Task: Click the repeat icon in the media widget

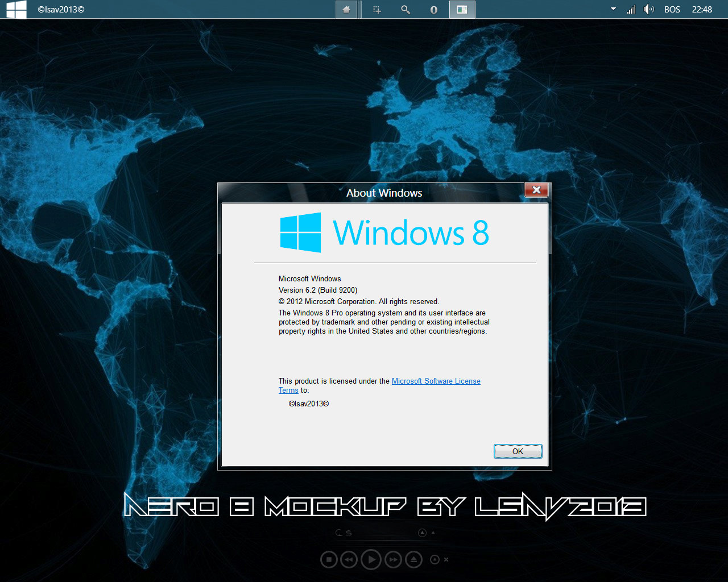Action: click(x=340, y=533)
